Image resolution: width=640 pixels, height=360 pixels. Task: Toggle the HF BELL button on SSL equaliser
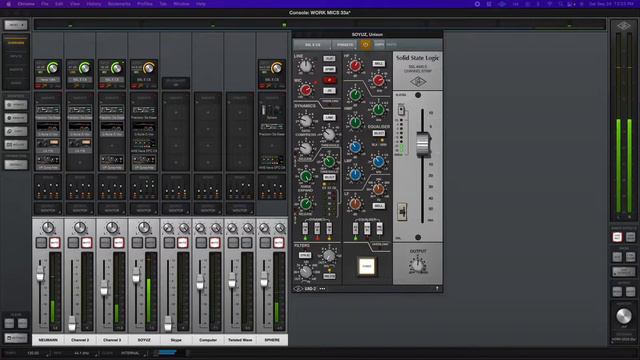(378, 64)
